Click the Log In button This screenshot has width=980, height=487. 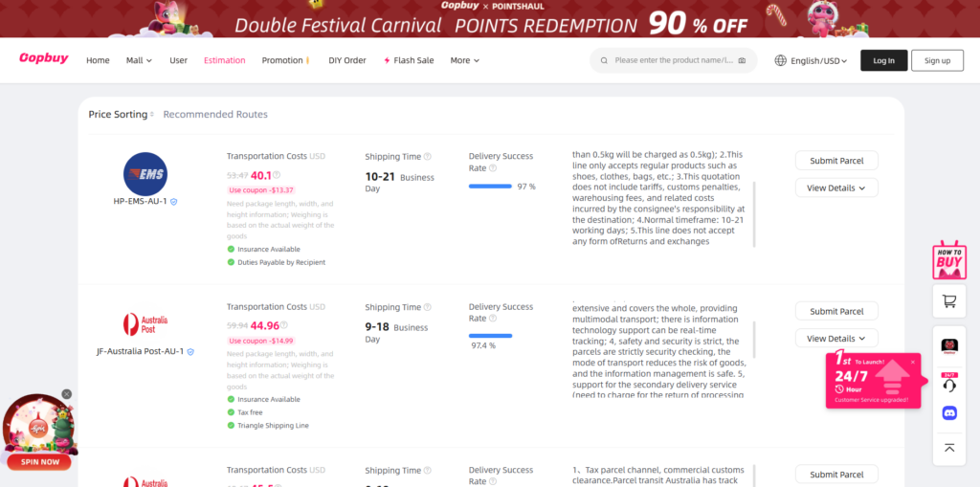pyautogui.click(x=883, y=60)
